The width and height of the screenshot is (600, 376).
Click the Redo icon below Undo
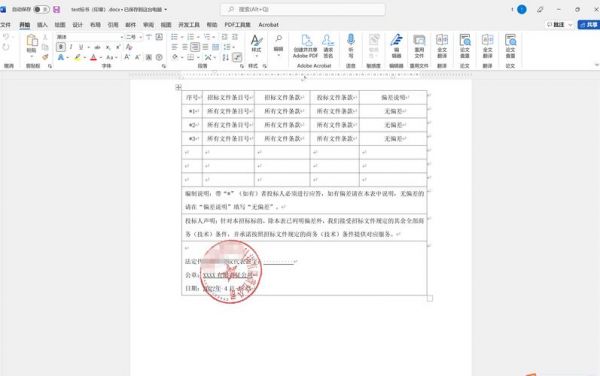(6, 47)
